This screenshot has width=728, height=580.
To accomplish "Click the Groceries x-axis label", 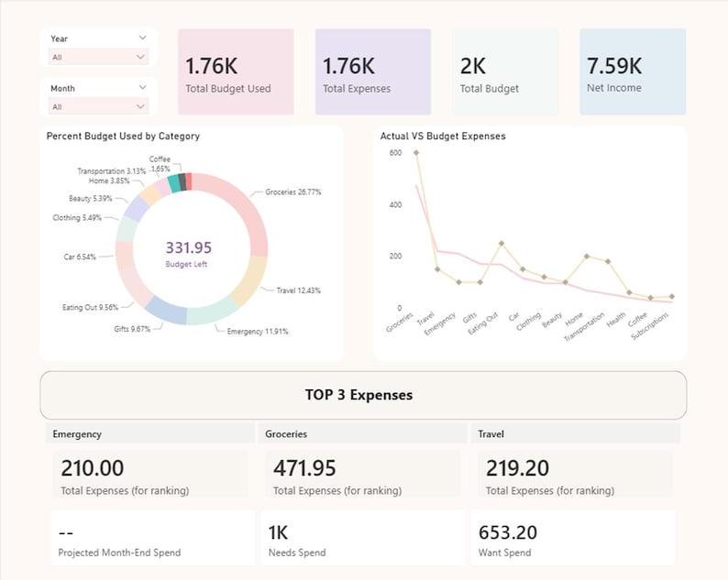I will click(400, 323).
